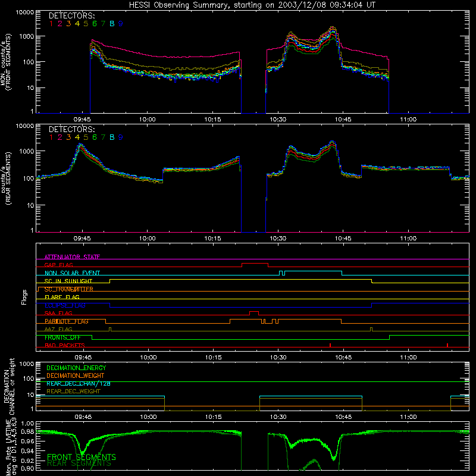
Task: Click detector number 8 in rear segments legend
Action: pyautogui.click(x=112, y=137)
